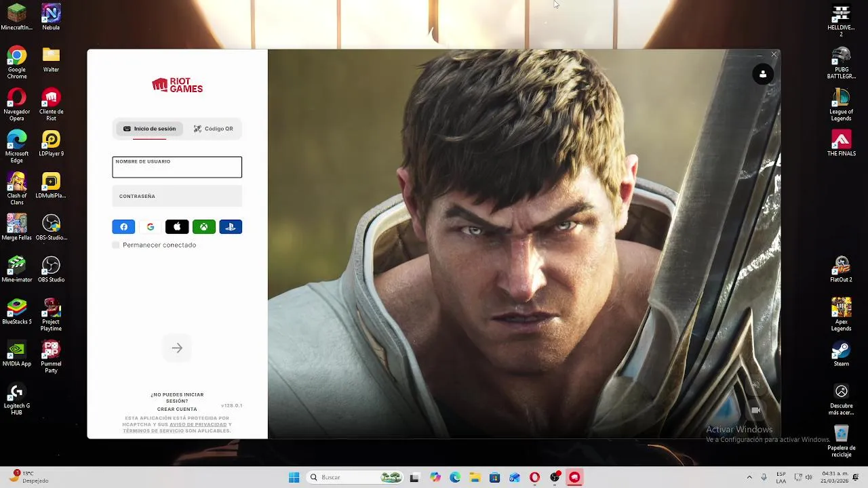This screenshot has width=868, height=488.
Task: Open Minecraft desktop shortcut
Action: coord(17,18)
